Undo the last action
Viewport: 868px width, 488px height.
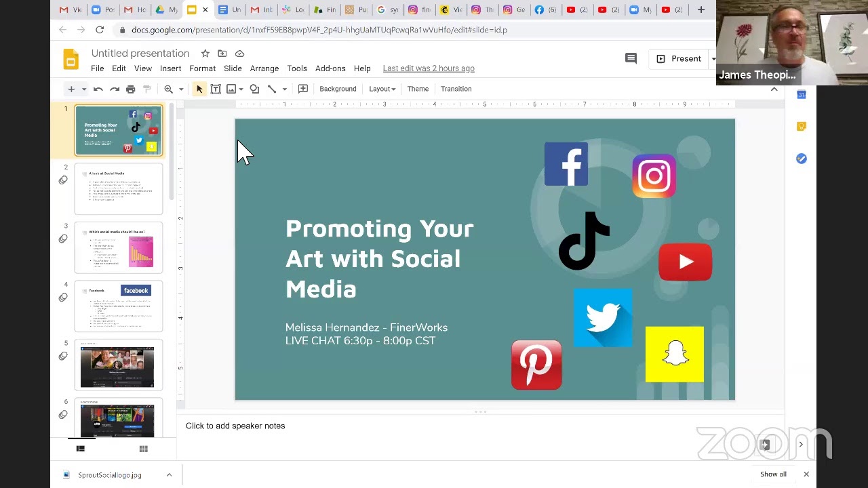tap(98, 89)
